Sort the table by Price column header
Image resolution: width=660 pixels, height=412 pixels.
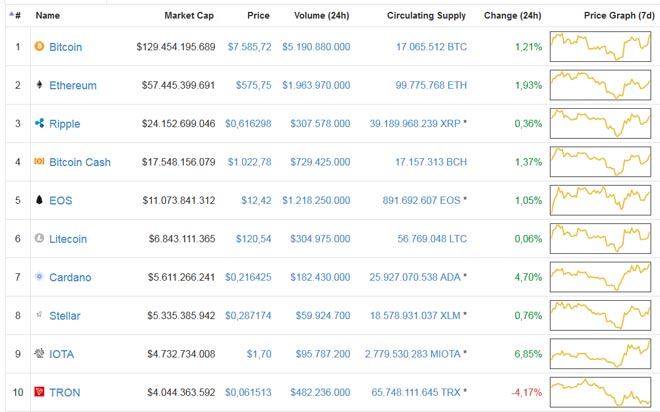[257, 16]
